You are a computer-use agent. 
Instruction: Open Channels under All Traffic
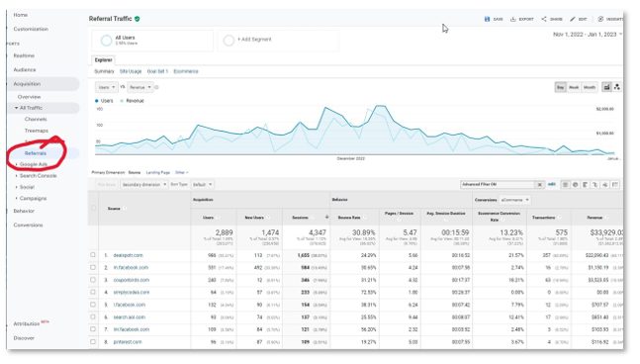36,120
